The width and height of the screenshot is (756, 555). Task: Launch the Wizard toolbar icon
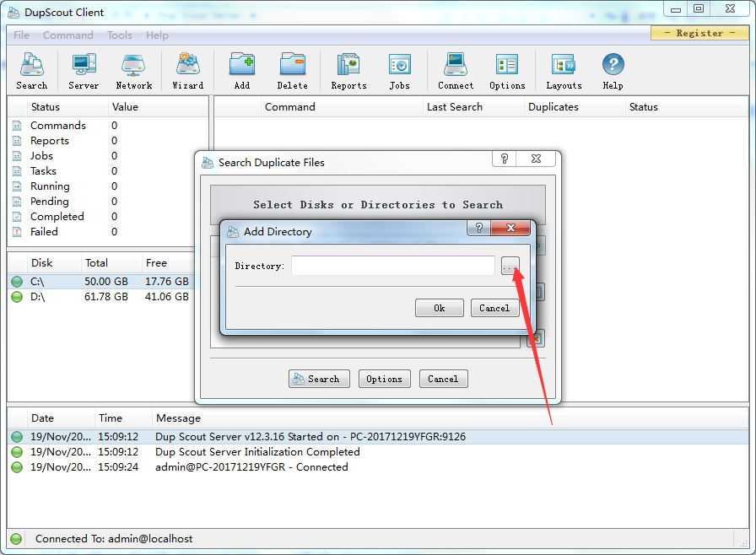[x=188, y=71]
